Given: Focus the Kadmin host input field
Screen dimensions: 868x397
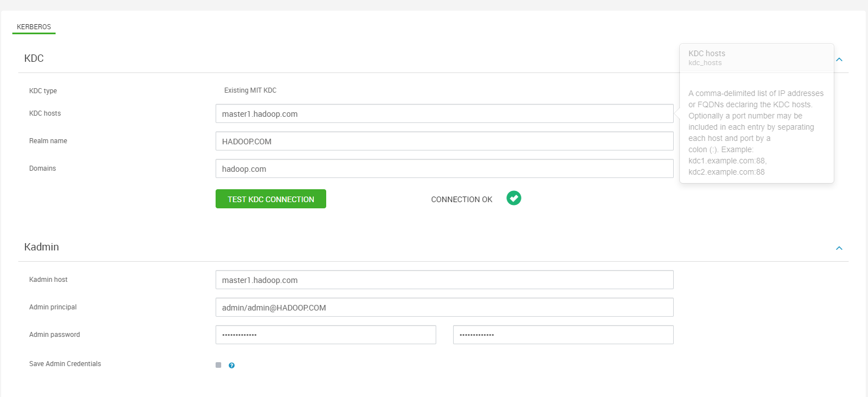Looking at the screenshot, I should click(x=444, y=280).
